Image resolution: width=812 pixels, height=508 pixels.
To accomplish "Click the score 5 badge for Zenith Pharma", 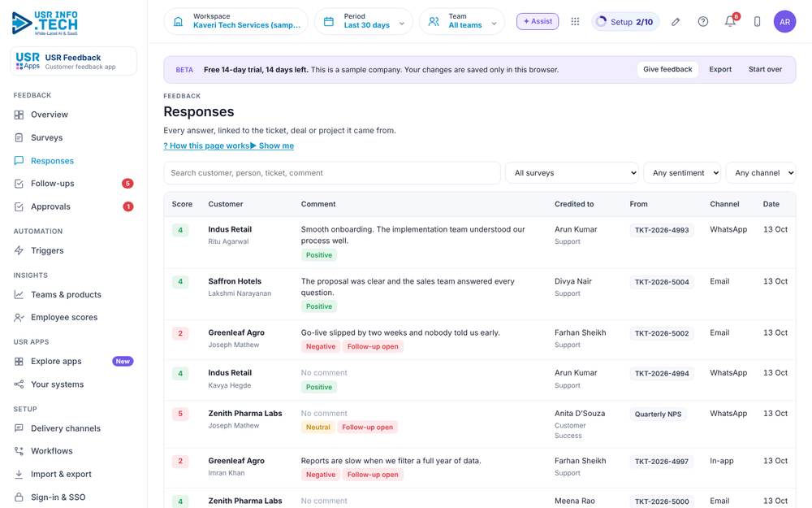I will pos(180,415).
